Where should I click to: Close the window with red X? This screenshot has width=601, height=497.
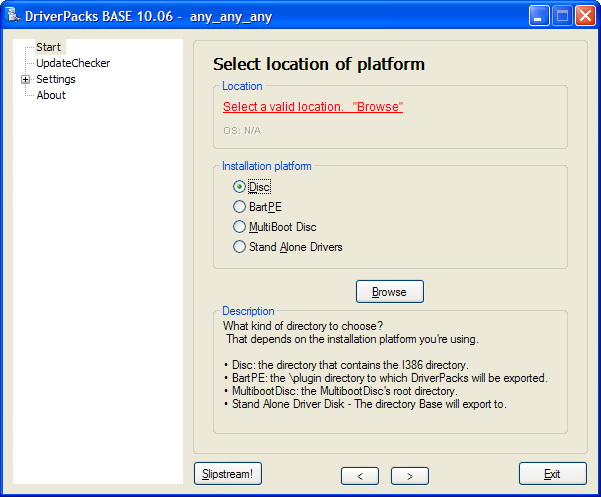click(585, 16)
